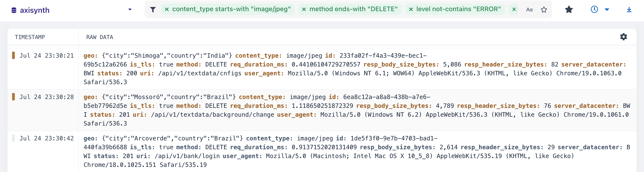Viewport: 644px width, 172px height.
Task: Open the axisynth dataset dropdown arrow
Action: (130, 10)
